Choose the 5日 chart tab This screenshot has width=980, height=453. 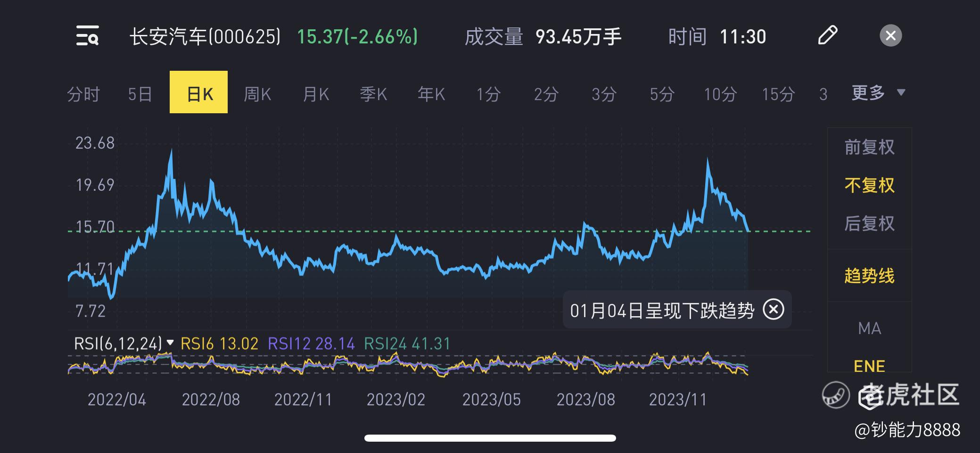coord(140,94)
